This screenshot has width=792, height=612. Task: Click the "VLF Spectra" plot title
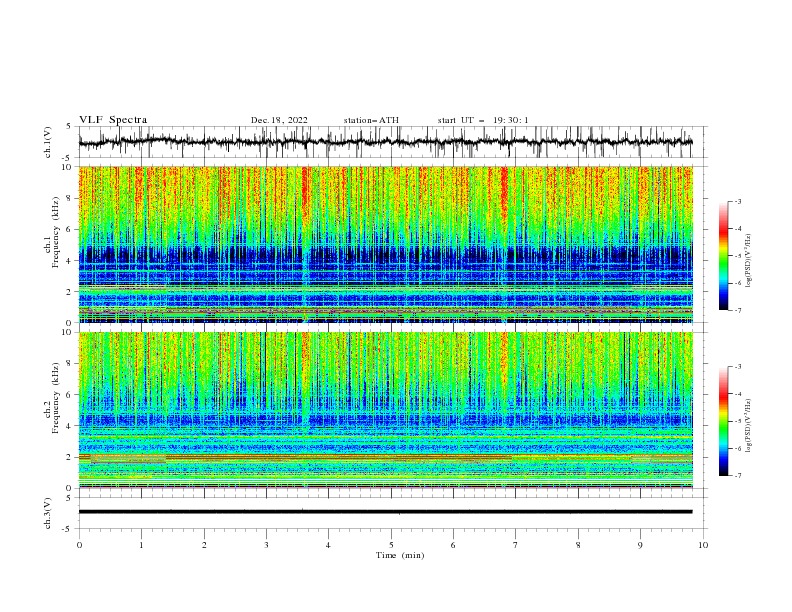click(x=113, y=120)
